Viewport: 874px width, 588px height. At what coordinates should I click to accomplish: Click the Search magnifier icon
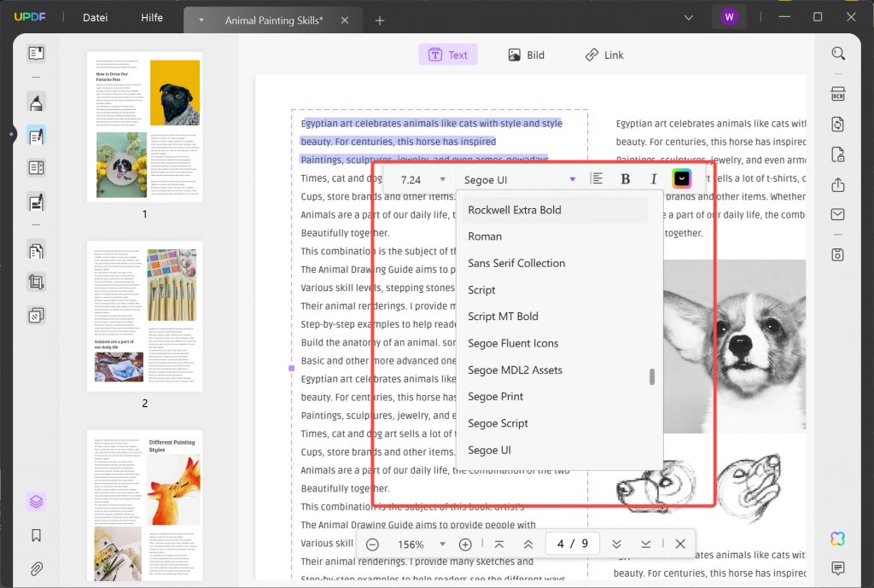838,54
